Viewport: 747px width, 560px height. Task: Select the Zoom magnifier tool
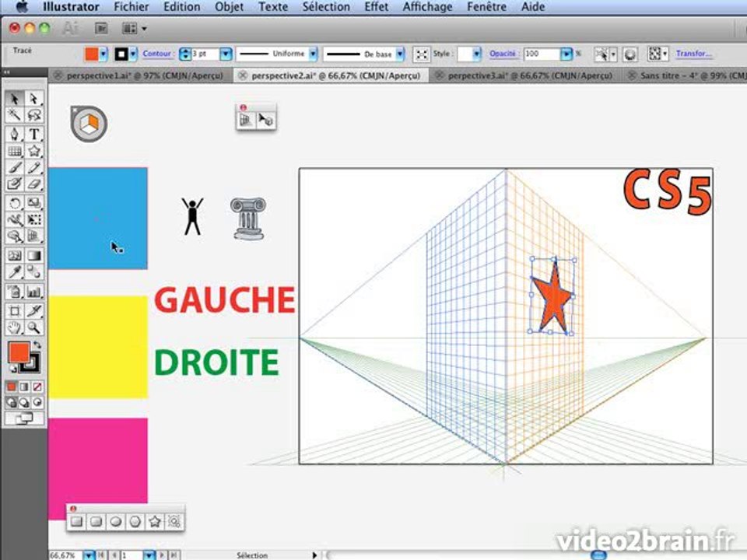33,327
